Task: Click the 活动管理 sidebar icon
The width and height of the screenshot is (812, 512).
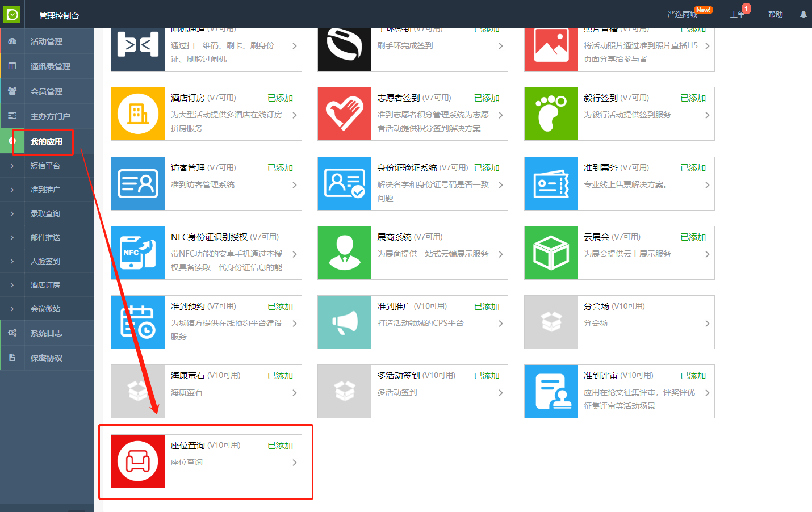Action: (x=12, y=41)
